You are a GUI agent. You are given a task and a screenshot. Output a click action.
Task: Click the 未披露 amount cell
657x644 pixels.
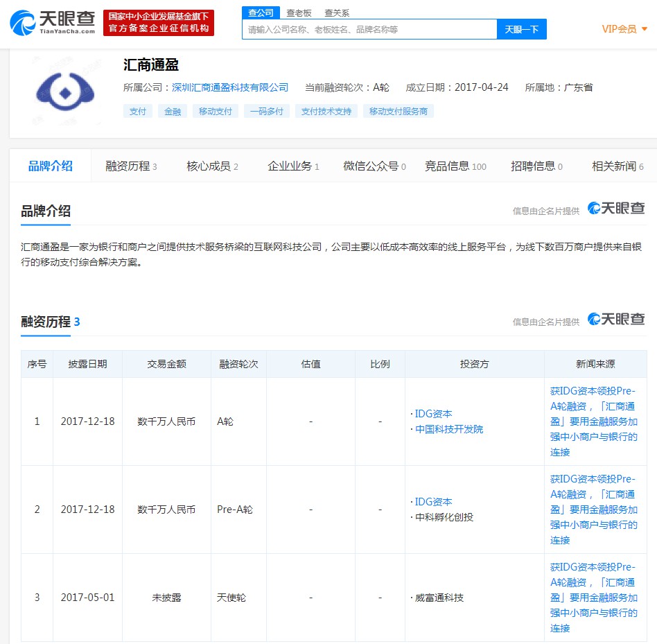[x=166, y=598]
